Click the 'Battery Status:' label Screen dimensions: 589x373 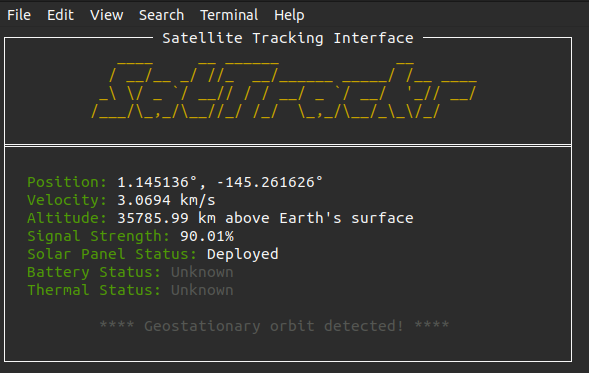(94, 272)
